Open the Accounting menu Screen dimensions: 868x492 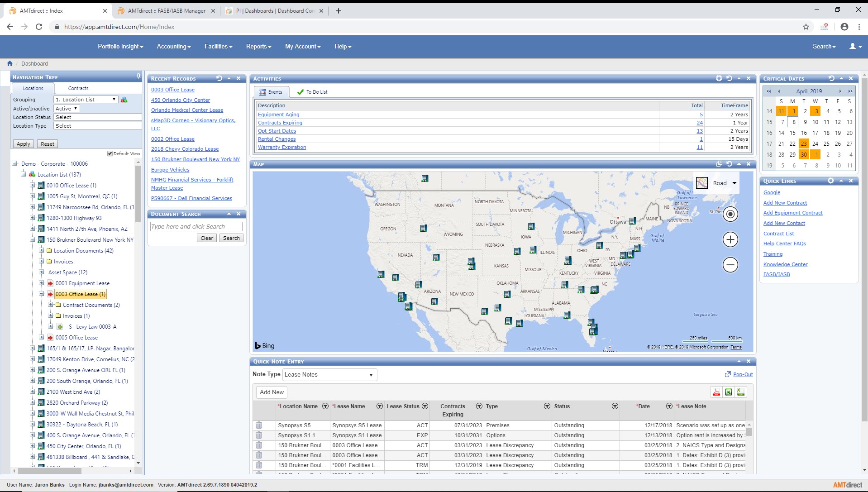[174, 46]
